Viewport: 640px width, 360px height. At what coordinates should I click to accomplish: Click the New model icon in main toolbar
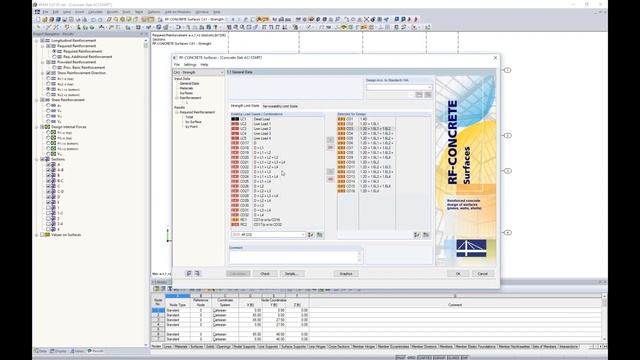38,20
